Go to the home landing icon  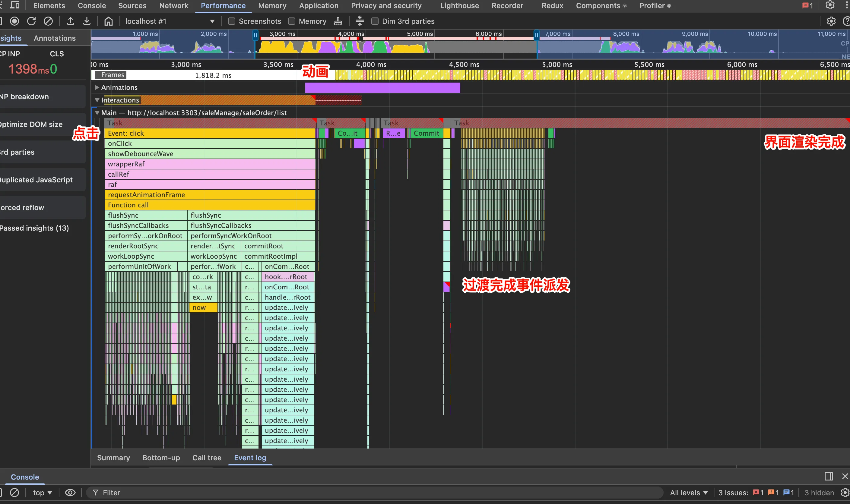108,21
